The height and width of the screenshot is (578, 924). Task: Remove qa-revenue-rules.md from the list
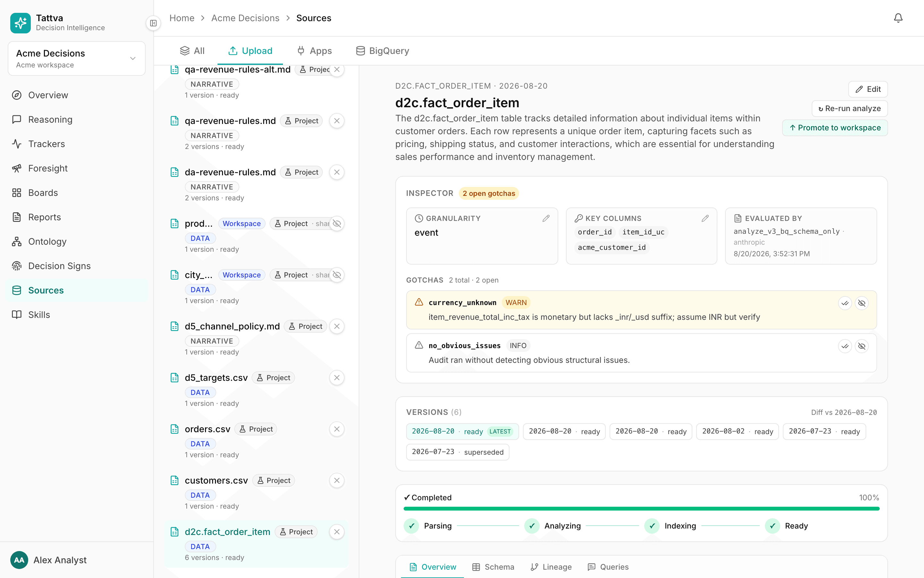pyautogui.click(x=337, y=121)
